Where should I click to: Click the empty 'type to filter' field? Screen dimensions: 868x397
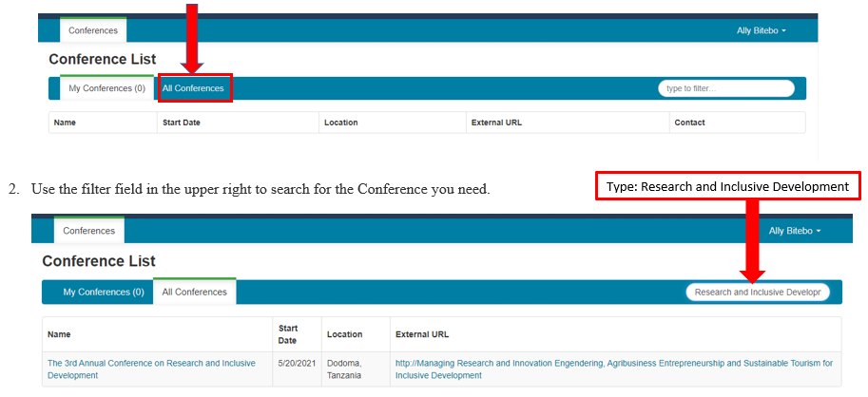(x=725, y=88)
